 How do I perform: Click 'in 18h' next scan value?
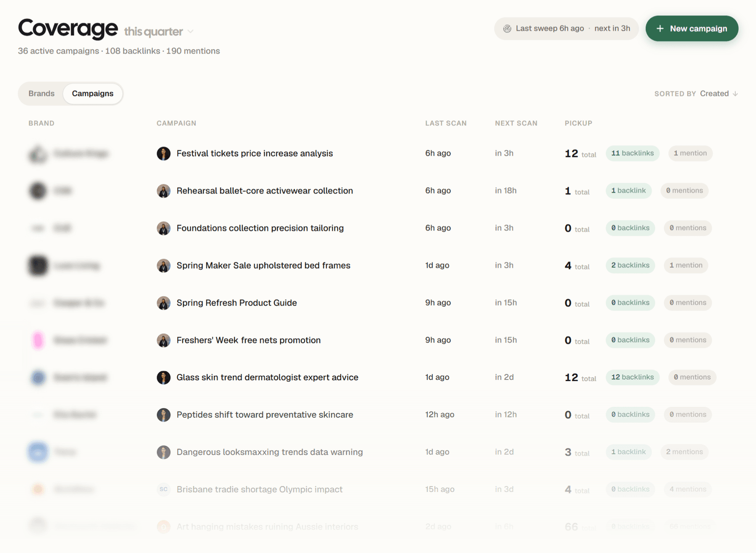pyautogui.click(x=505, y=191)
